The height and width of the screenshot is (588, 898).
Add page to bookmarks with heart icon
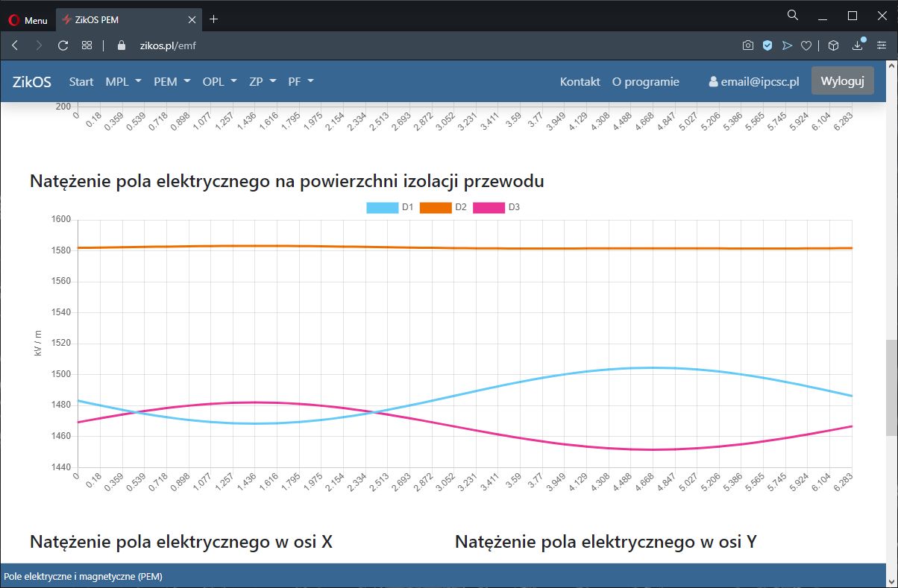[x=806, y=45]
